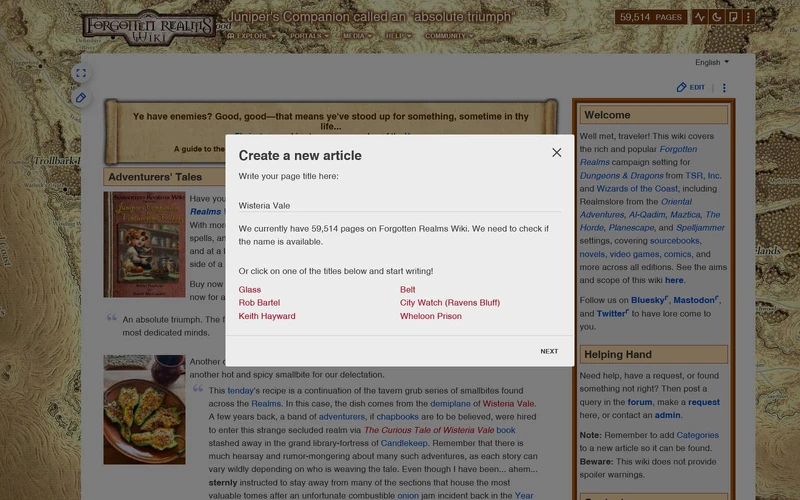The height and width of the screenshot is (500, 800).
Task: Open the chapbooks link
Action: (x=397, y=417)
